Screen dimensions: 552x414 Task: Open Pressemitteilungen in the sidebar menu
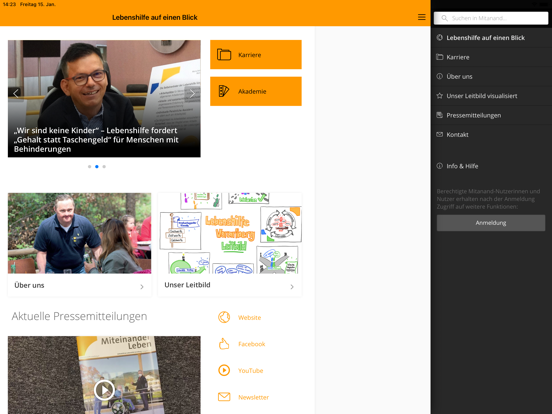[x=491, y=115]
